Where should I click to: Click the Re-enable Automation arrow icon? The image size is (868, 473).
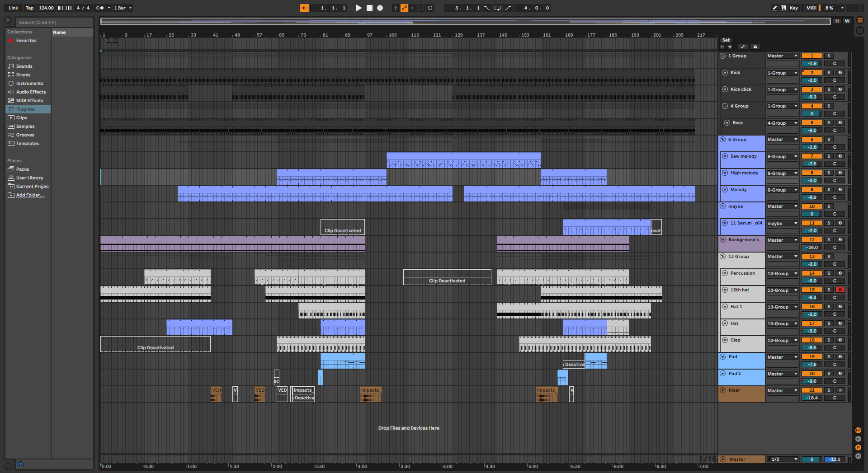coord(413,8)
